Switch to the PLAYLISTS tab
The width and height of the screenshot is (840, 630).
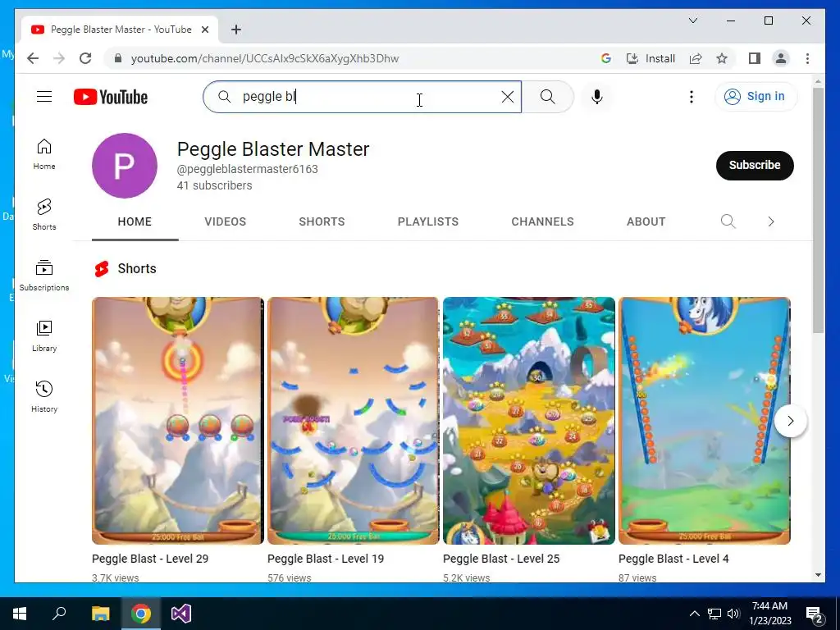click(x=427, y=221)
